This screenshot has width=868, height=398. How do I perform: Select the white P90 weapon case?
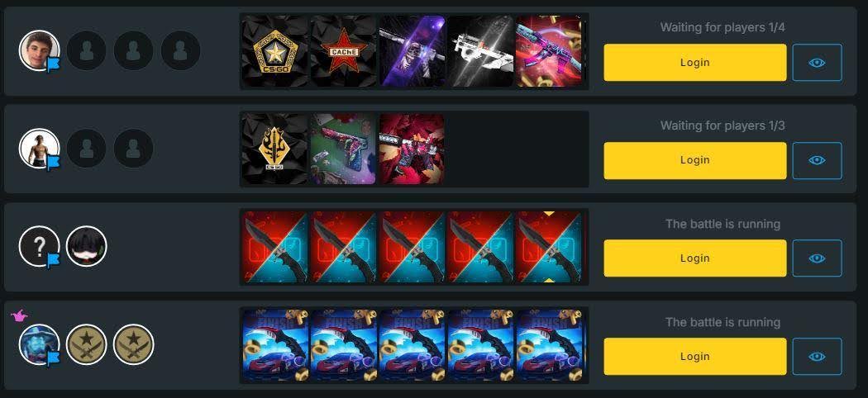click(480, 51)
